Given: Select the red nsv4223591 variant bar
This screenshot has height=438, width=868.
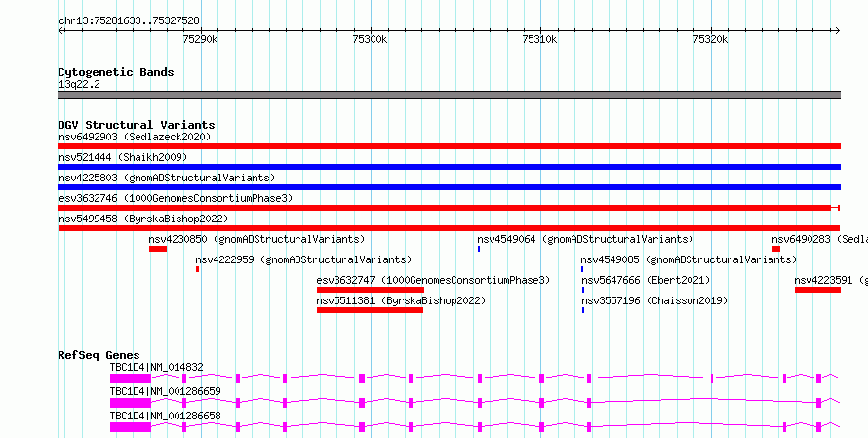Looking at the screenshot, I should (x=817, y=290).
